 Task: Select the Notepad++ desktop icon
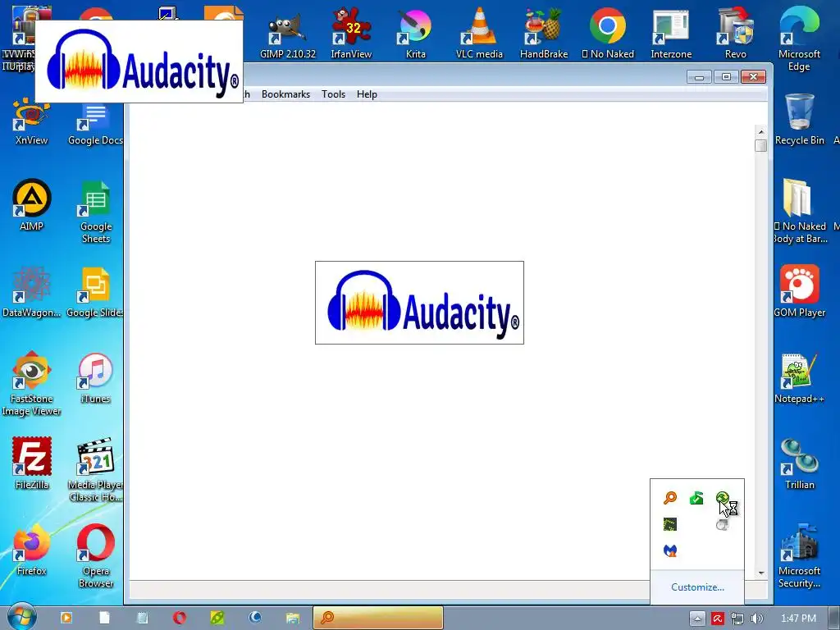[x=799, y=377]
